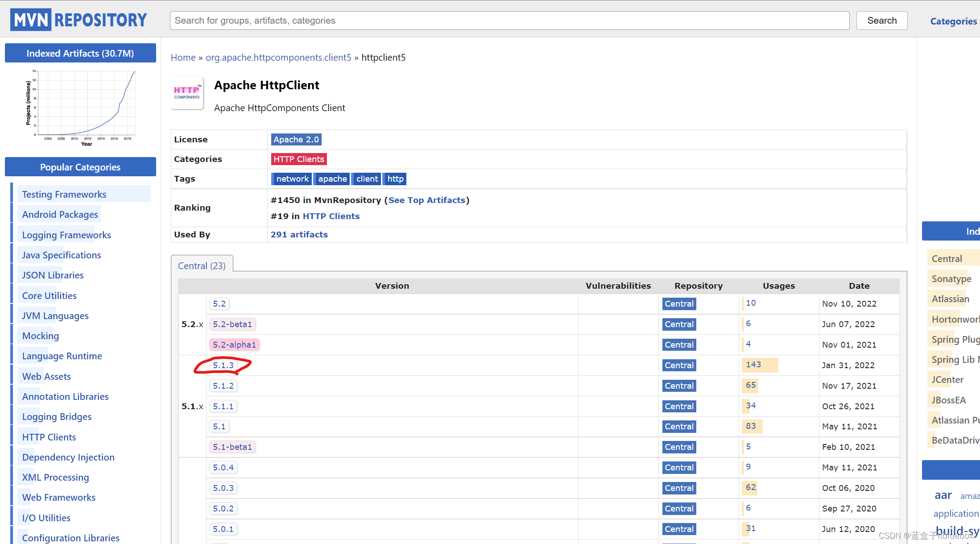The height and width of the screenshot is (544, 980).
Task: Switch to the Central (23) tab
Action: coord(202,266)
